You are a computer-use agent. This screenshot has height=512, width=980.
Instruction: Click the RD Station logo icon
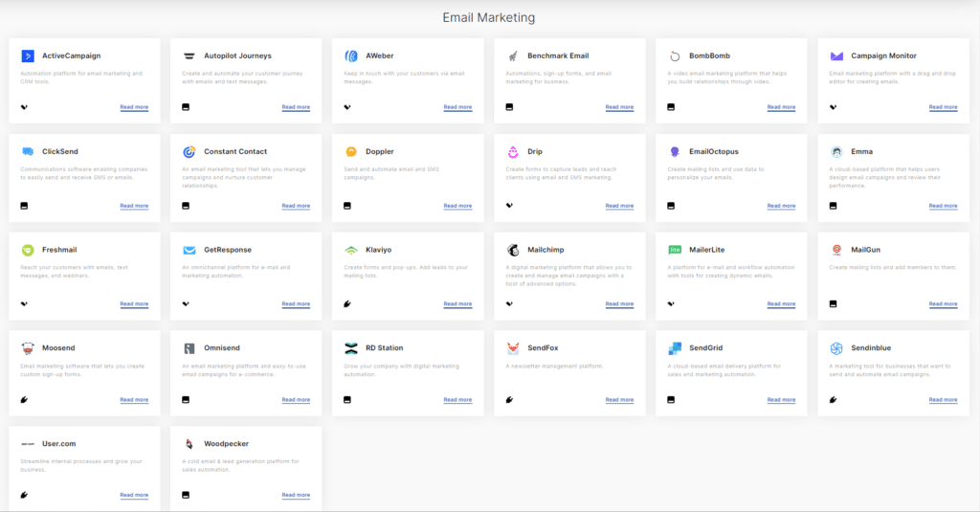(x=351, y=348)
